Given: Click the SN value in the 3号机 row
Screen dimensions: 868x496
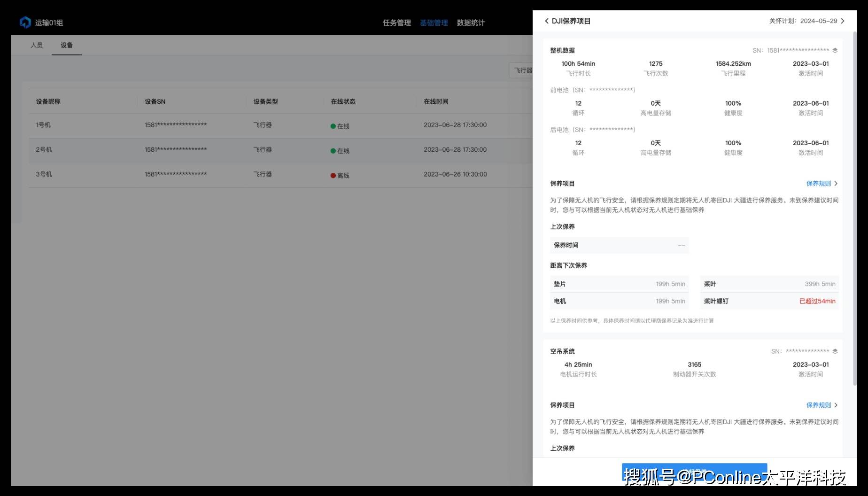Looking at the screenshot, I should pos(176,174).
